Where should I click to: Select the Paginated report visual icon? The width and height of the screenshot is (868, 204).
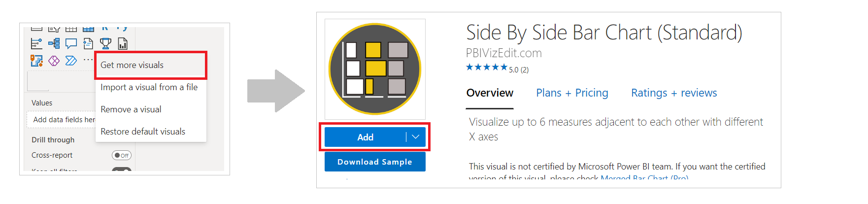123,44
